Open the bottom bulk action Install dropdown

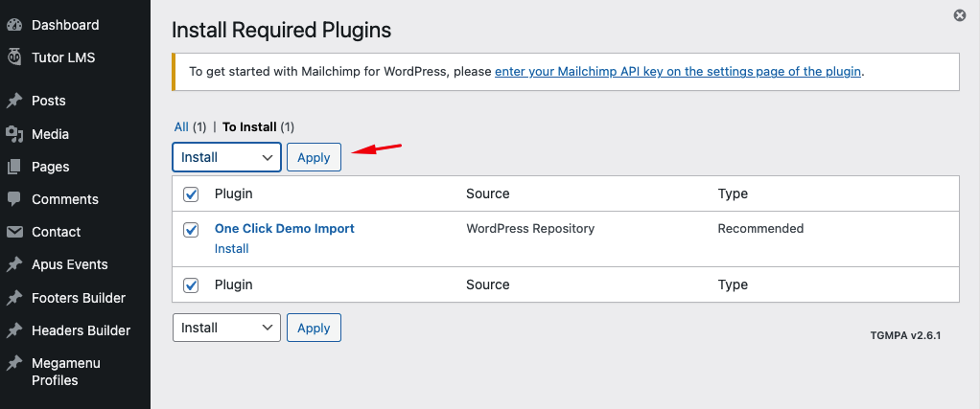tap(226, 328)
